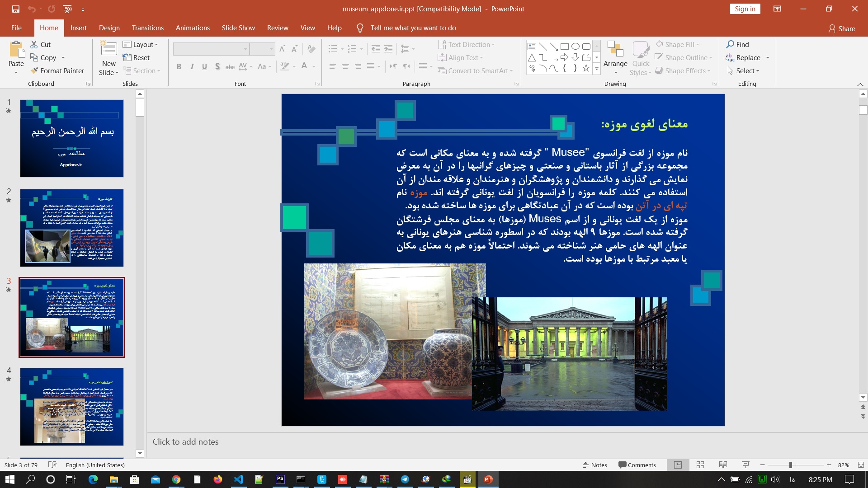Open the Design ribbon tab
The image size is (868, 488).
pos(109,28)
